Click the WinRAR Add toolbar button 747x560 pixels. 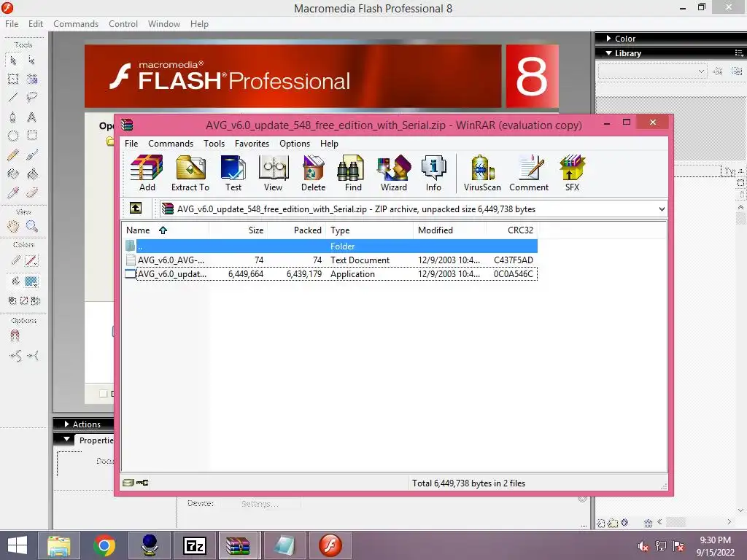click(147, 174)
